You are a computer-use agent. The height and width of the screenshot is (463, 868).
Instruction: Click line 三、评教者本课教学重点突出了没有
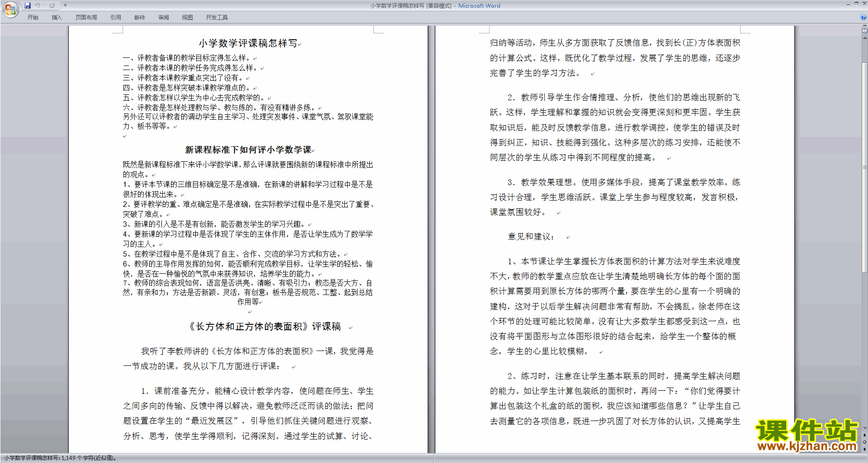click(x=184, y=78)
